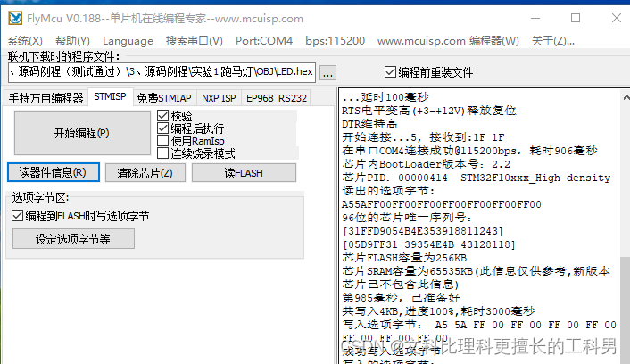Click 设定选项字节等 button
The width and height of the screenshot is (630, 364).
pyautogui.click(x=73, y=239)
